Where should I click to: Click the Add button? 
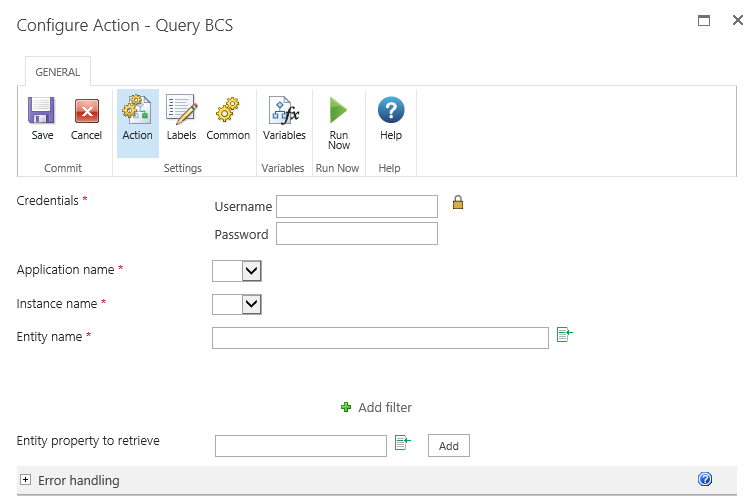[x=448, y=446]
